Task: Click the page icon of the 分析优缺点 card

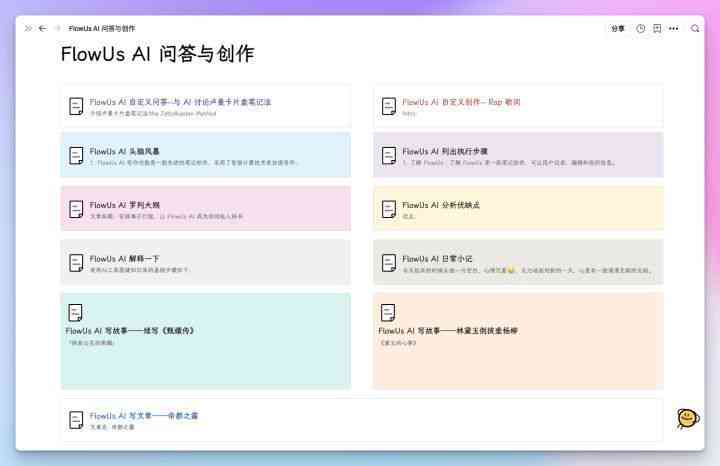Action: click(x=389, y=209)
